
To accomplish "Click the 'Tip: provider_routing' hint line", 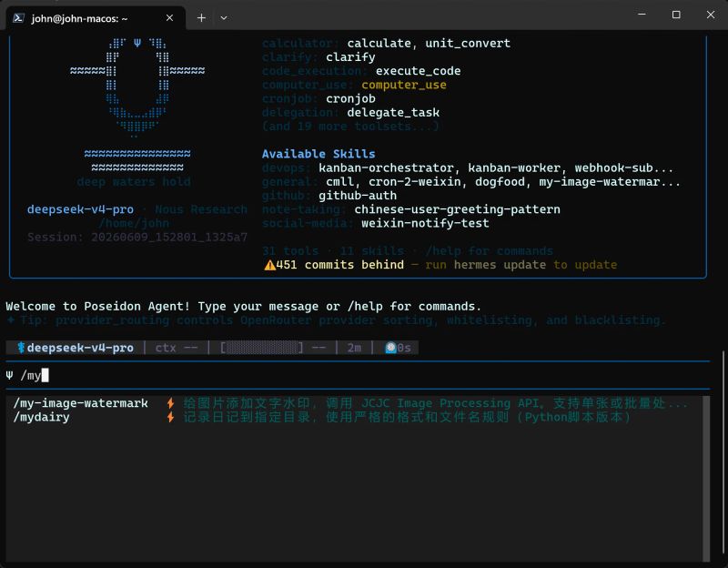I will (337, 320).
